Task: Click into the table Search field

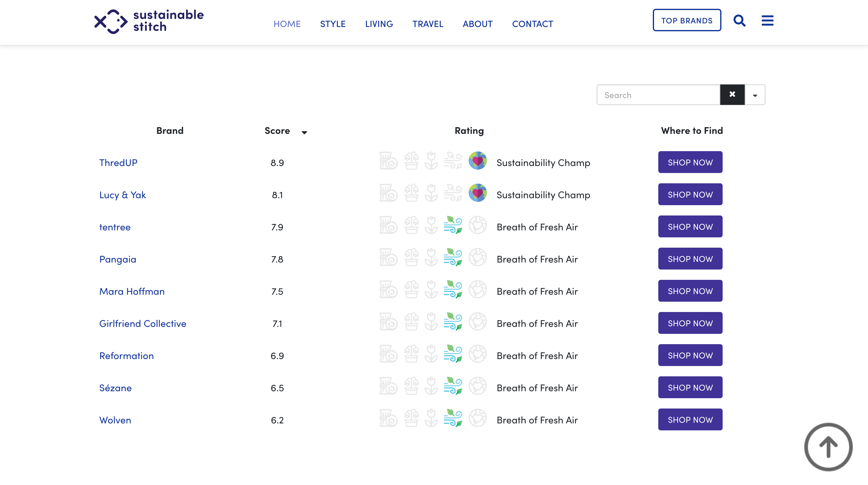Action: 658,95
